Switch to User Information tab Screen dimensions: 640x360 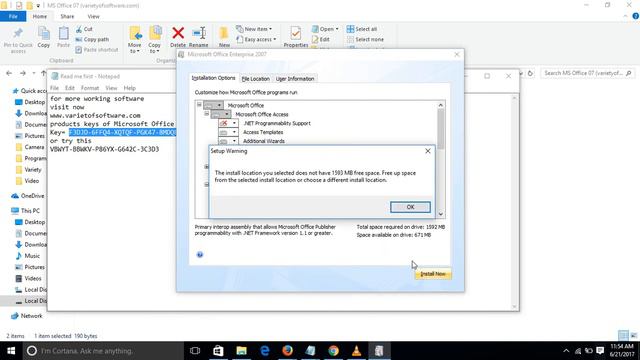(295, 78)
